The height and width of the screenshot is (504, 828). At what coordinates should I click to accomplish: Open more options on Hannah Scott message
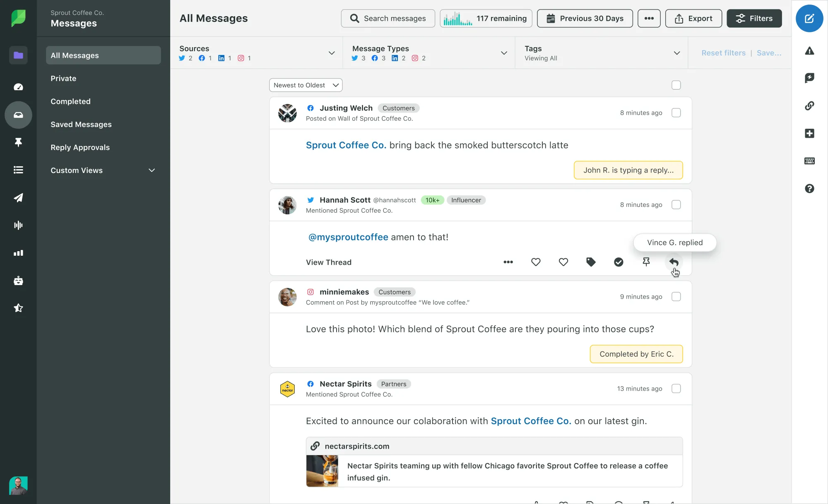point(508,262)
